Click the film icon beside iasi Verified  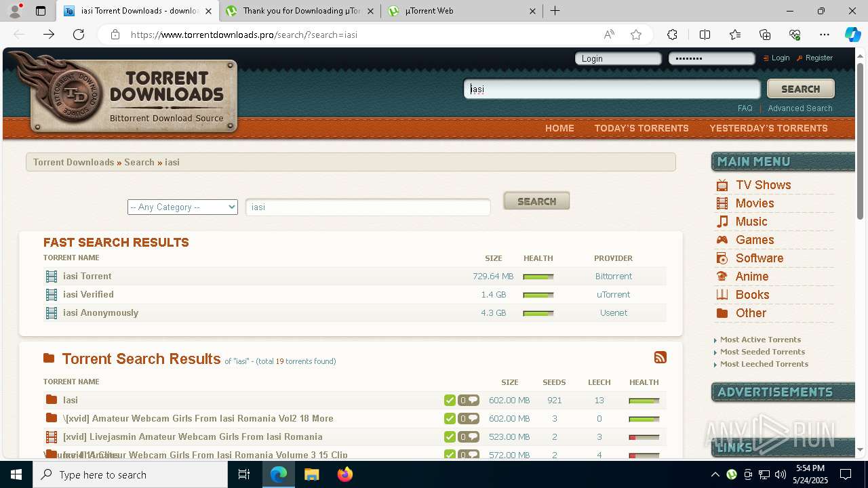pyautogui.click(x=52, y=295)
